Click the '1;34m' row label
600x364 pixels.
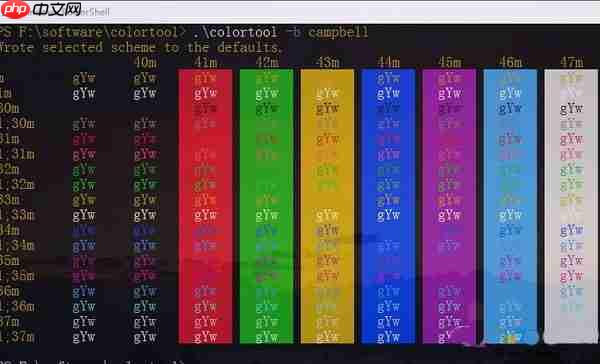pyautogui.click(x=17, y=245)
